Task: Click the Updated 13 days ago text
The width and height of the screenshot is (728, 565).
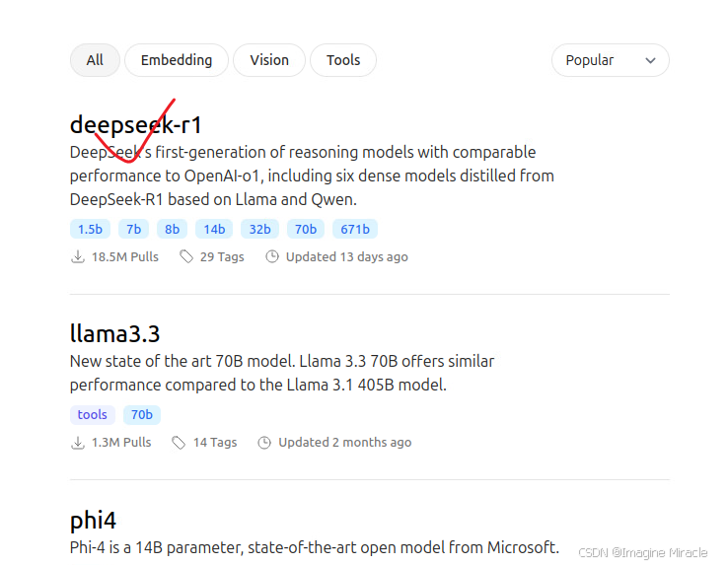Action: click(x=347, y=256)
